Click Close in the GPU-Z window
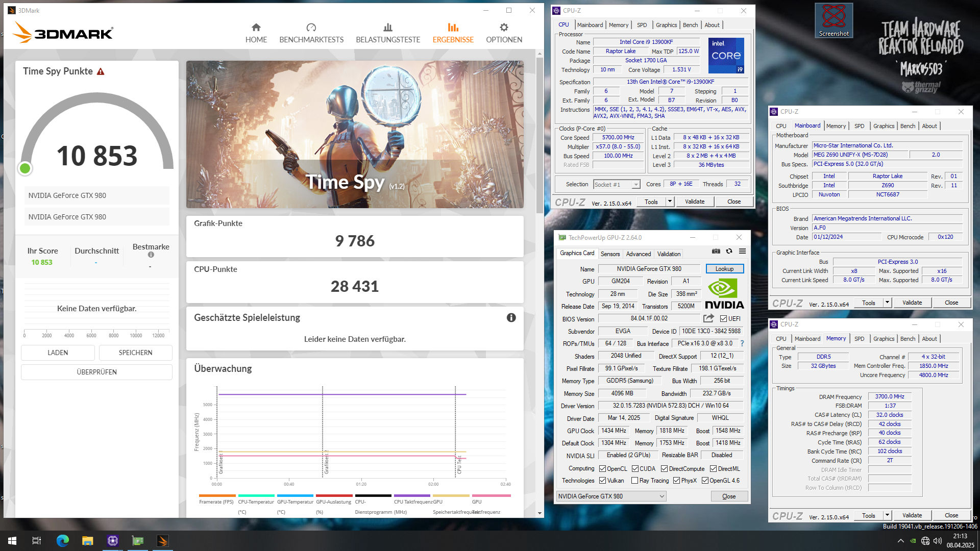The image size is (980, 551). [x=729, y=496]
